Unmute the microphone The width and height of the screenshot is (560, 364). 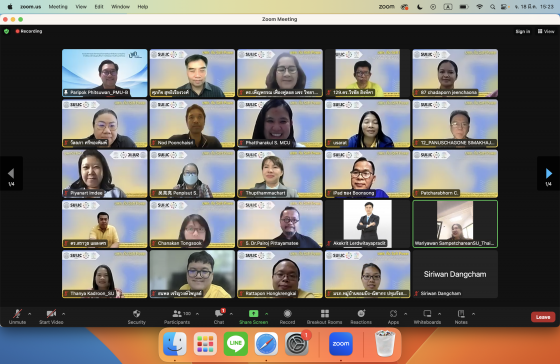coord(17,316)
